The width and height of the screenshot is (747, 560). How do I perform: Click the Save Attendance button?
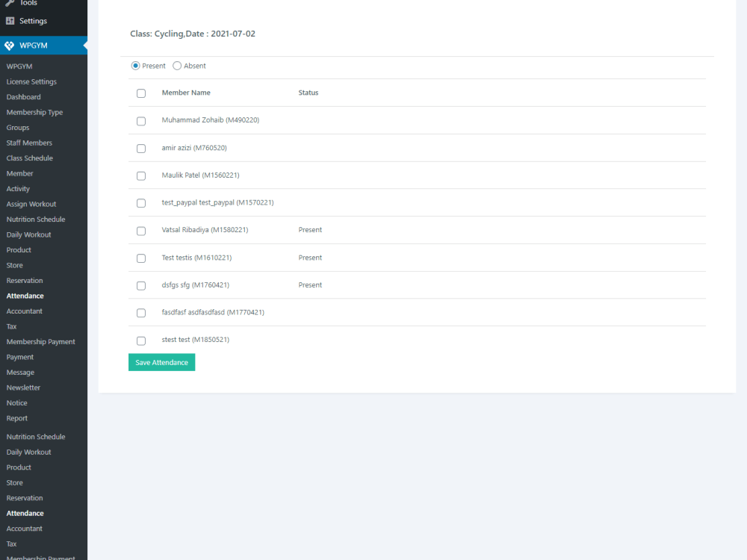(161, 362)
